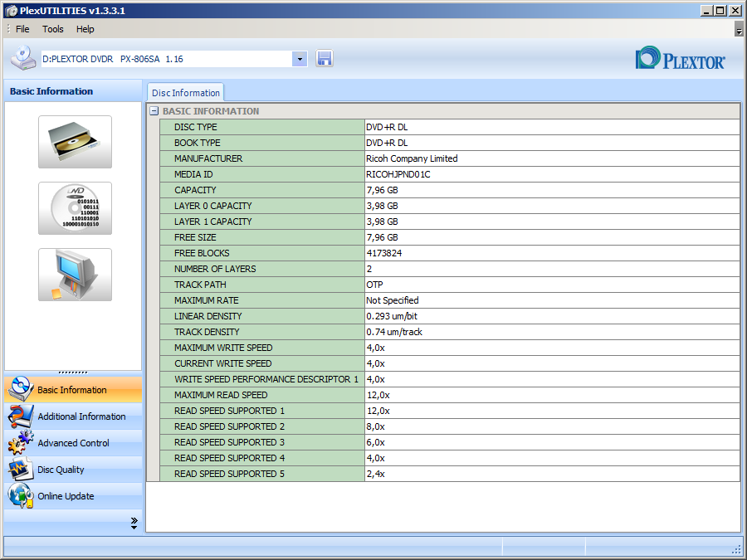The height and width of the screenshot is (560, 747).
Task: Click the TRACK DENSITY value 0.74 um/track
Action: pyautogui.click(x=394, y=331)
